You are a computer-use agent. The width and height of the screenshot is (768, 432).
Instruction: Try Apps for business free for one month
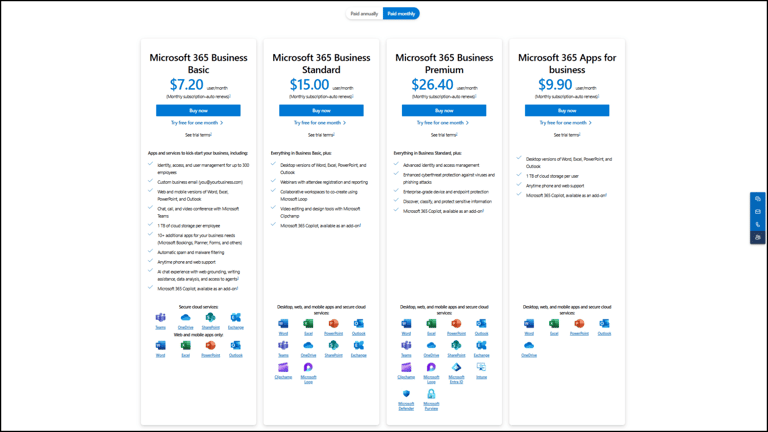(566, 123)
